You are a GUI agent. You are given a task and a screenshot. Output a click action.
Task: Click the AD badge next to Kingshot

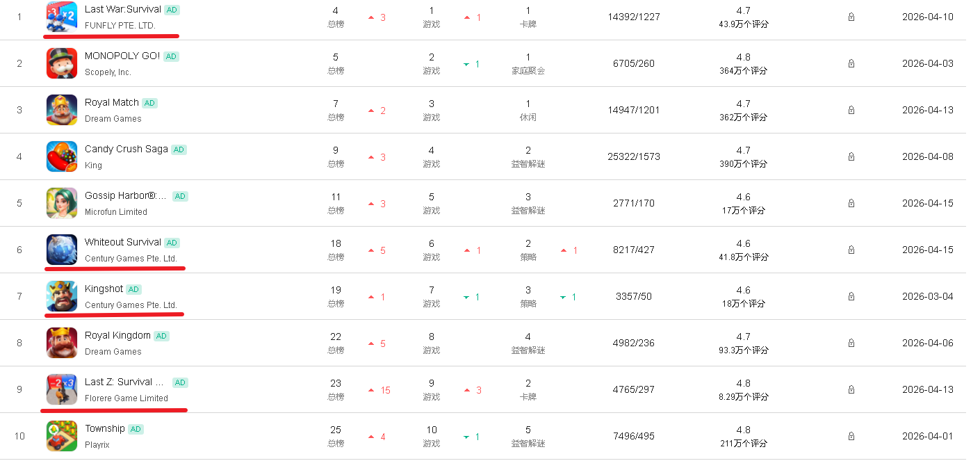click(x=133, y=289)
